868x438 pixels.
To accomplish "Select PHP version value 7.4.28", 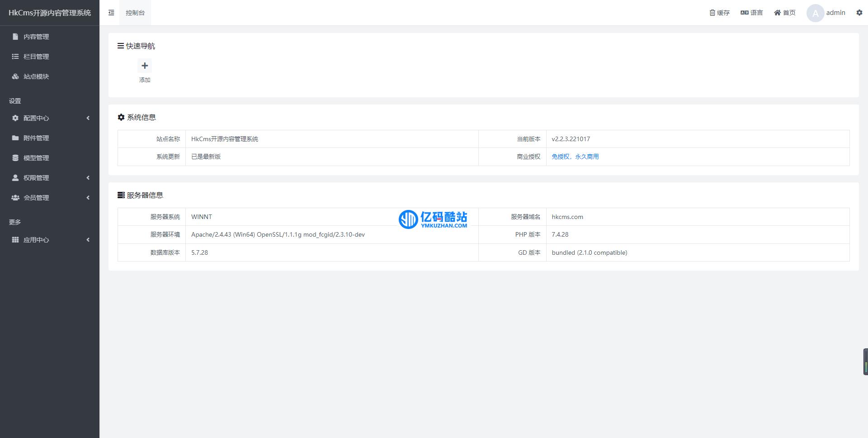I will [x=560, y=234].
